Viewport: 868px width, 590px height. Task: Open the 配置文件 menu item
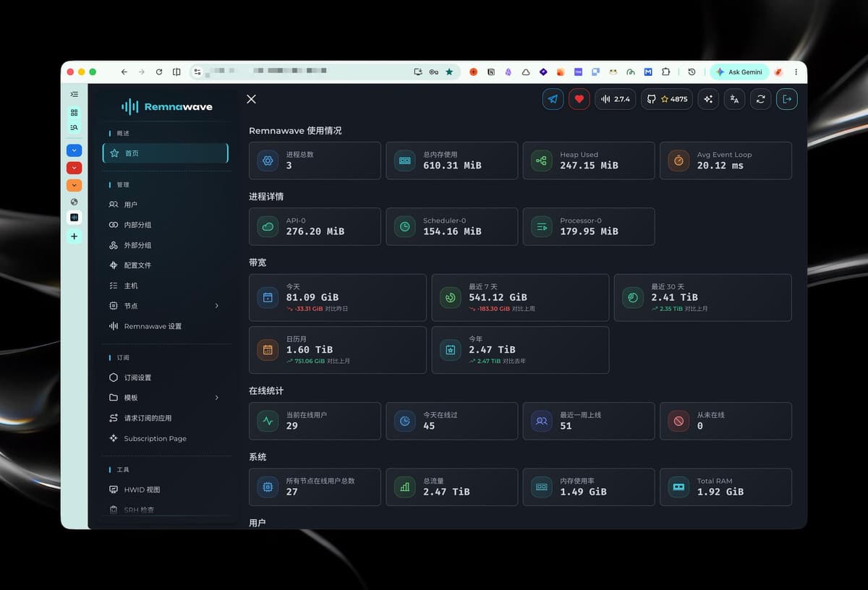(166, 265)
